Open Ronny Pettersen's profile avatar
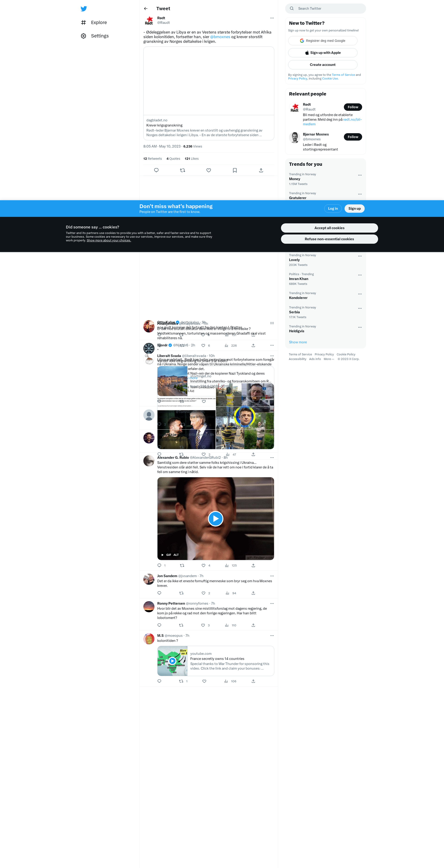This screenshot has height=868, width=444. pyautogui.click(x=149, y=607)
